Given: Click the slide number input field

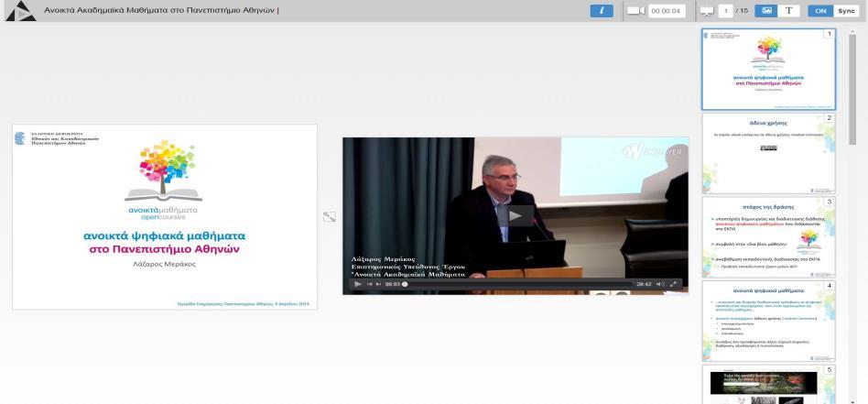Looking at the screenshot, I should pyautogui.click(x=726, y=11).
